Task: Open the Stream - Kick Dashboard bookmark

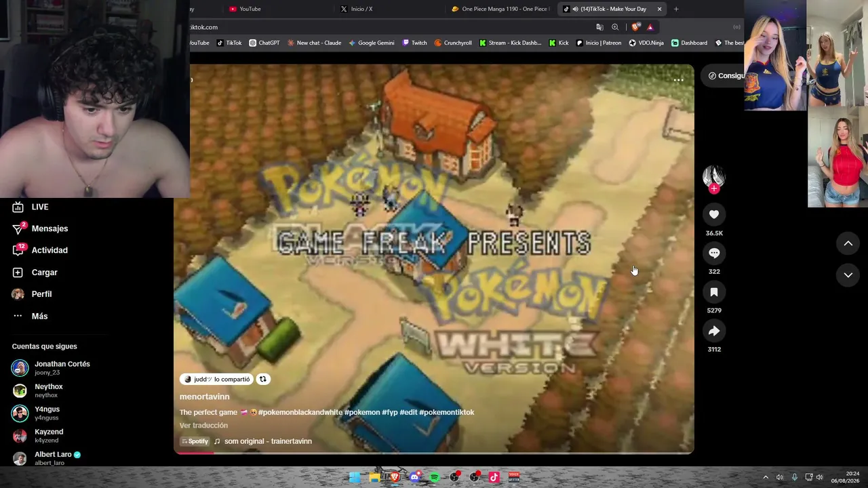Action: [510, 43]
